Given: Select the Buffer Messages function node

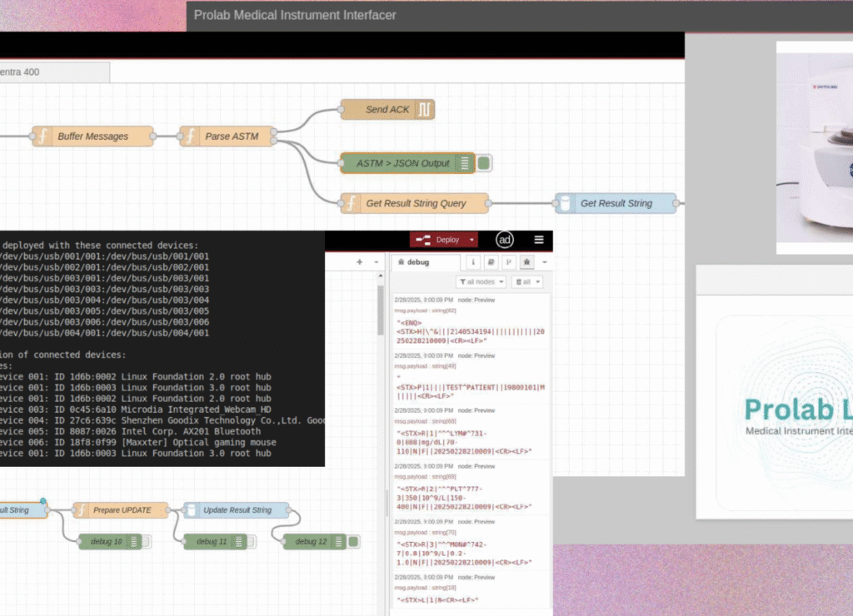Looking at the screenshot, I should (92, 137).
